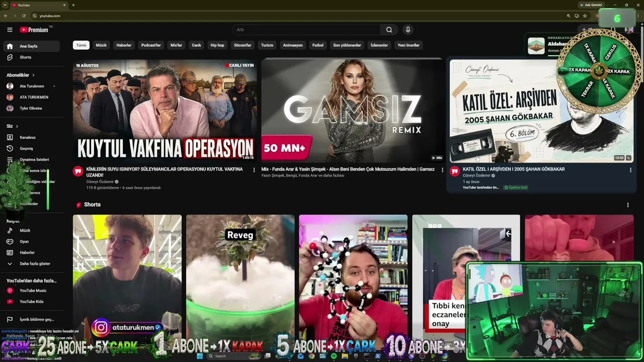Select the Haberler filter chip
644x362 pixels.
[124, 45]
